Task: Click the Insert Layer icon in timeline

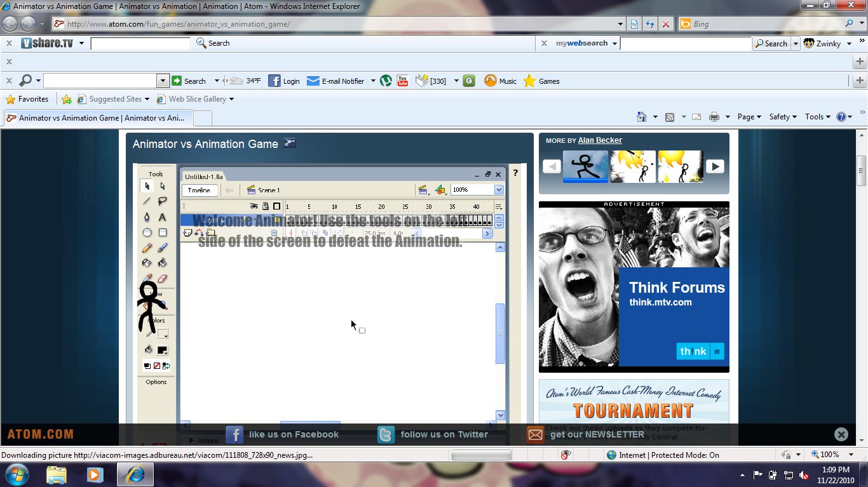Action: pos(188,234)
